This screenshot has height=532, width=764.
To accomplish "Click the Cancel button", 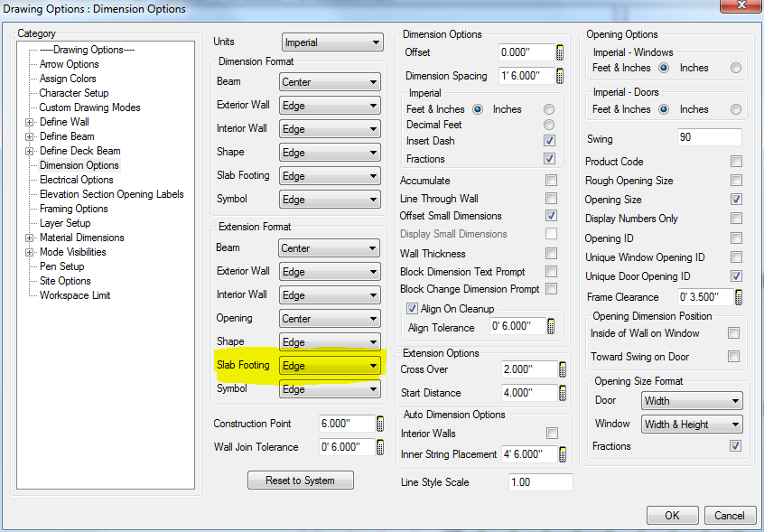I will [729, 516].
